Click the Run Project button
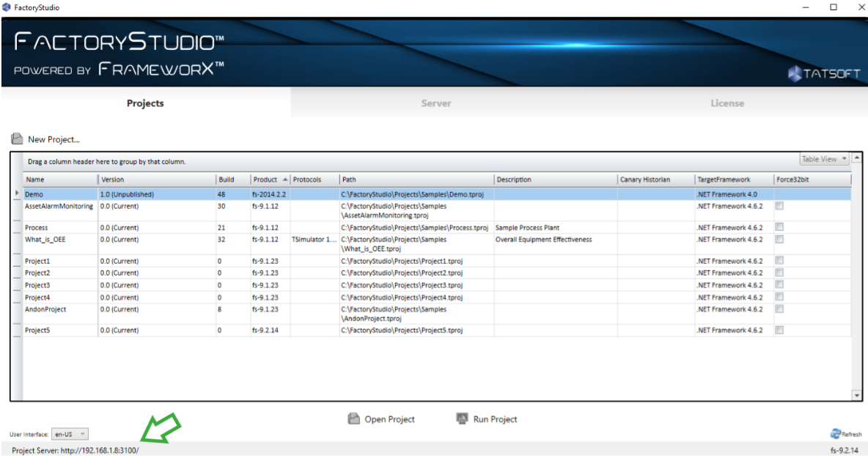868x456 pixels. pos(487,419)
